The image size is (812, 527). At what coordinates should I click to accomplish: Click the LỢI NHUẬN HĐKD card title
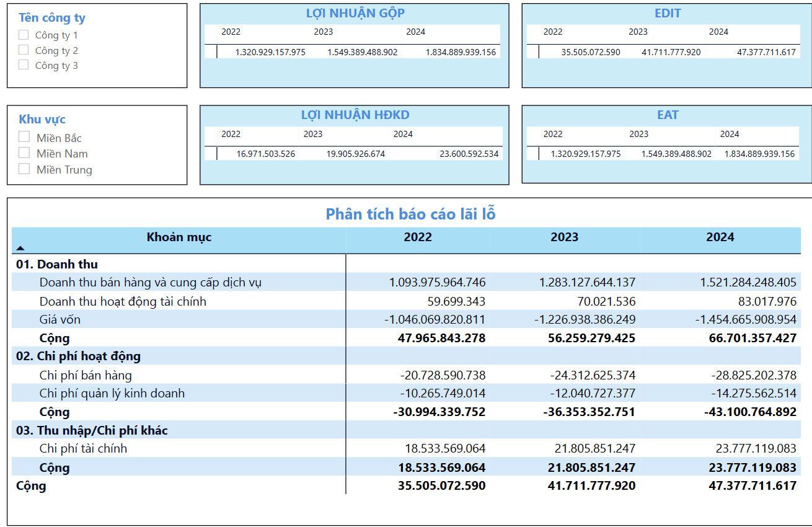[355, 115]
